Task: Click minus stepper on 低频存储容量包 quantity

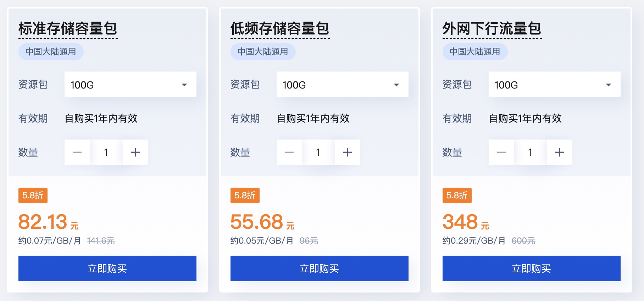Action: pyautogui.click(x=289, y=152)
